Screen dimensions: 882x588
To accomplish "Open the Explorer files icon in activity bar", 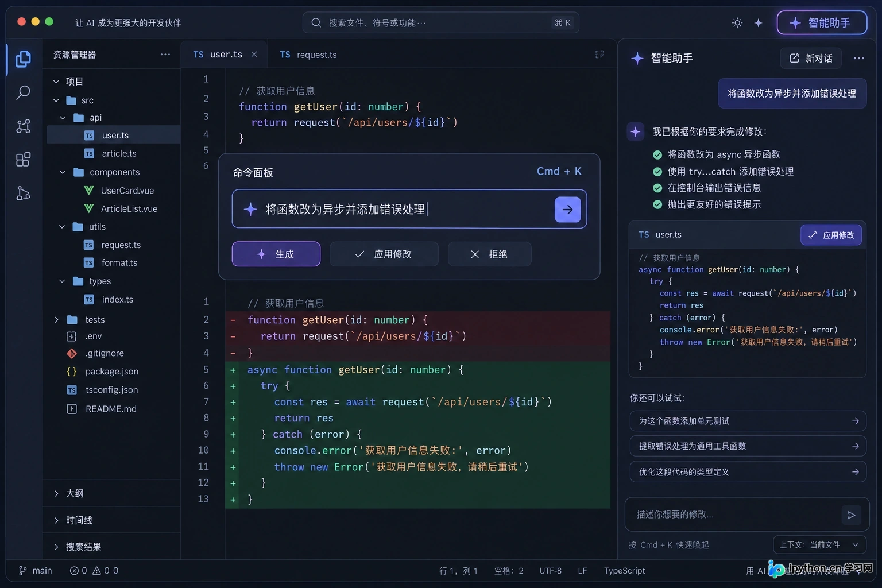I will click(x=23, y=59).
